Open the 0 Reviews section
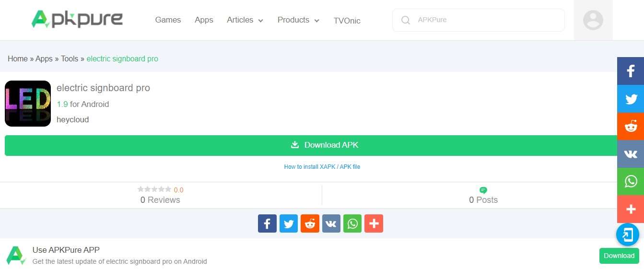This screenshot has height=270, width=644. point(160,200)
